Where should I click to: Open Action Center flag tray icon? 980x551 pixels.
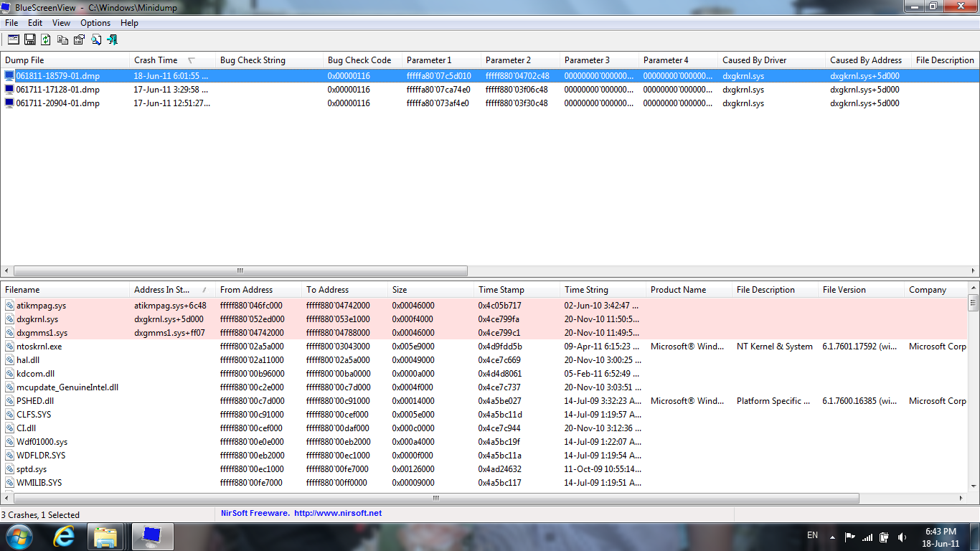pos(849,537)
